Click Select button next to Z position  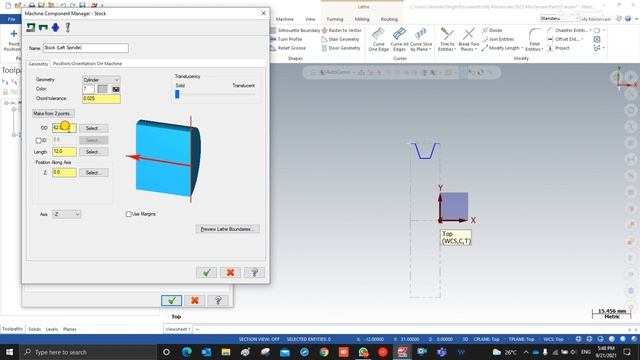(x=93, y=173)
